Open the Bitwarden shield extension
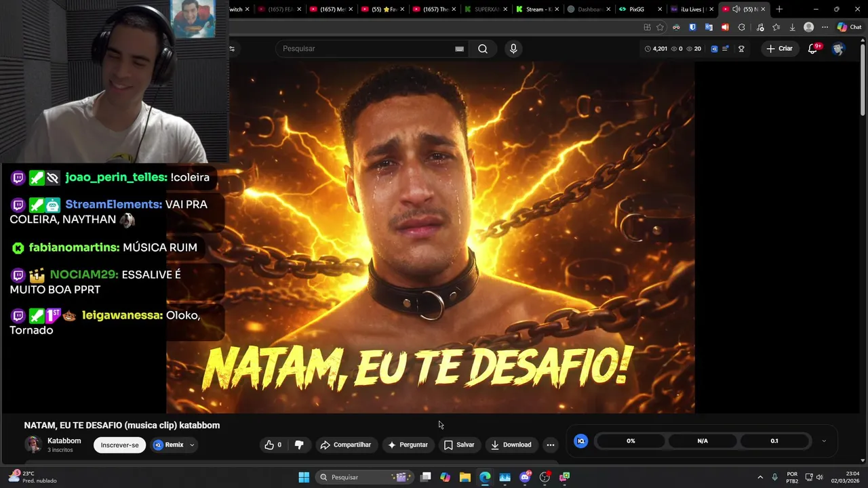The height and width of the screenshot is (488, 868). (x=692, y=27)
